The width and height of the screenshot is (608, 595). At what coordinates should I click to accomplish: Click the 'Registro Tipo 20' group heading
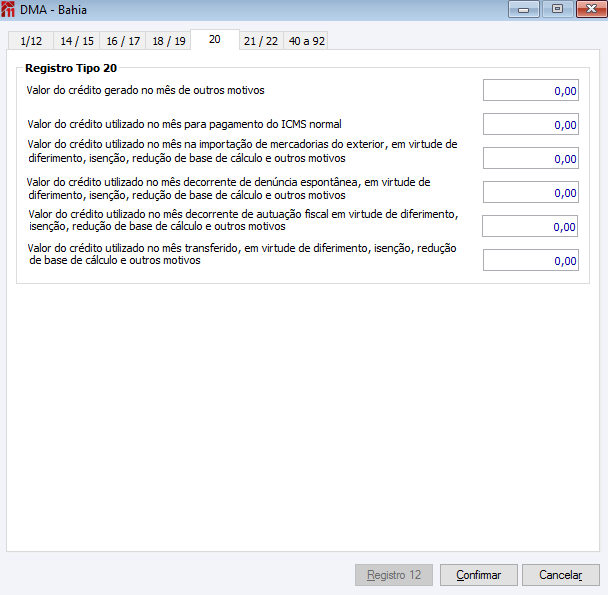[x=71, y=68]
